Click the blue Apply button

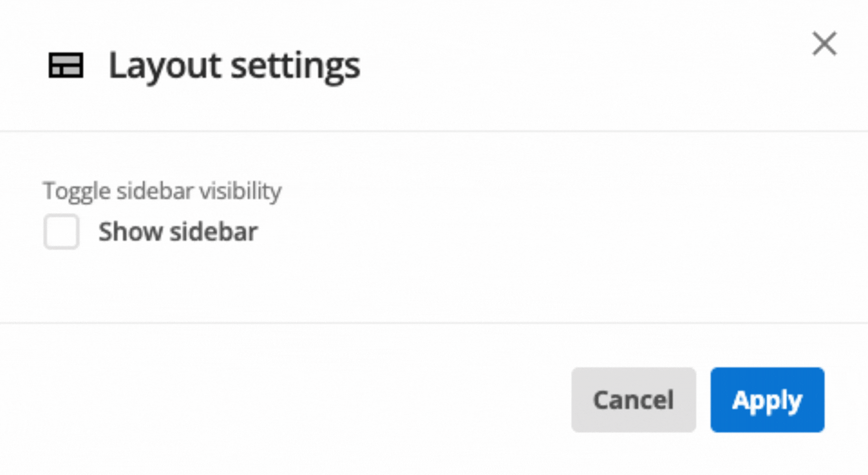tap(767, 400)
